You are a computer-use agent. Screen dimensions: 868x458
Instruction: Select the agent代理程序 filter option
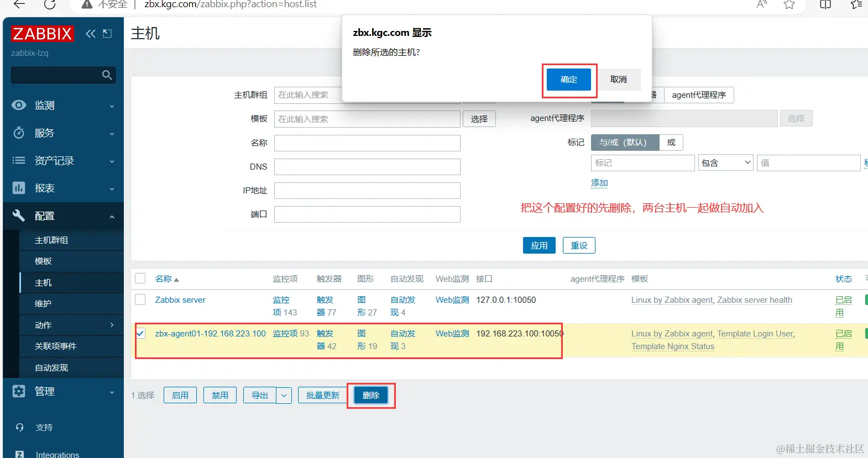pos(699,95)
